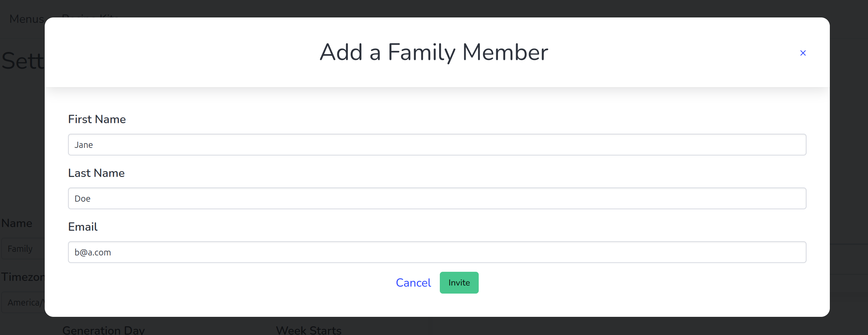Click the Generation Day label
The width and height of the screenshot is (868, 335).
point(104,329)
